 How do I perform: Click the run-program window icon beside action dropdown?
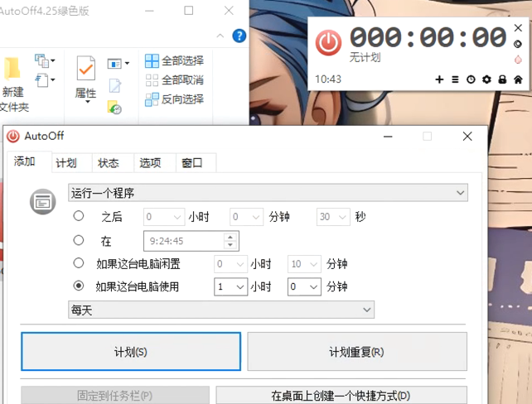click(43, 202)
